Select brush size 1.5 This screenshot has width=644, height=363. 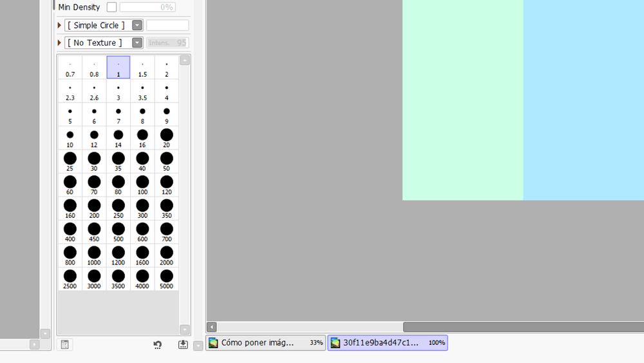(x=142, y=68)
